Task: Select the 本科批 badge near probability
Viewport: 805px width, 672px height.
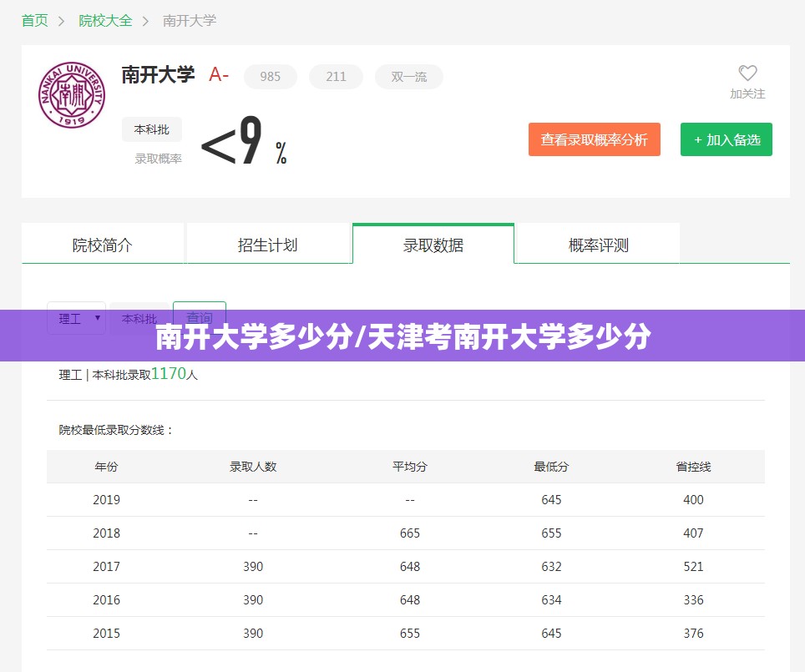Action: tap(152, 129)
